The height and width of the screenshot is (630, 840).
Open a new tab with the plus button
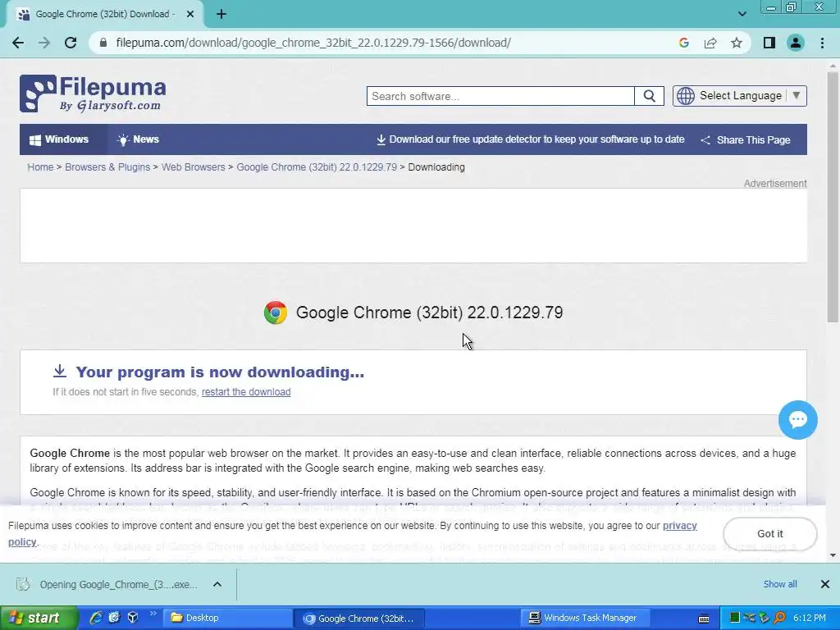pyautogui.click(x=221, y=15)
